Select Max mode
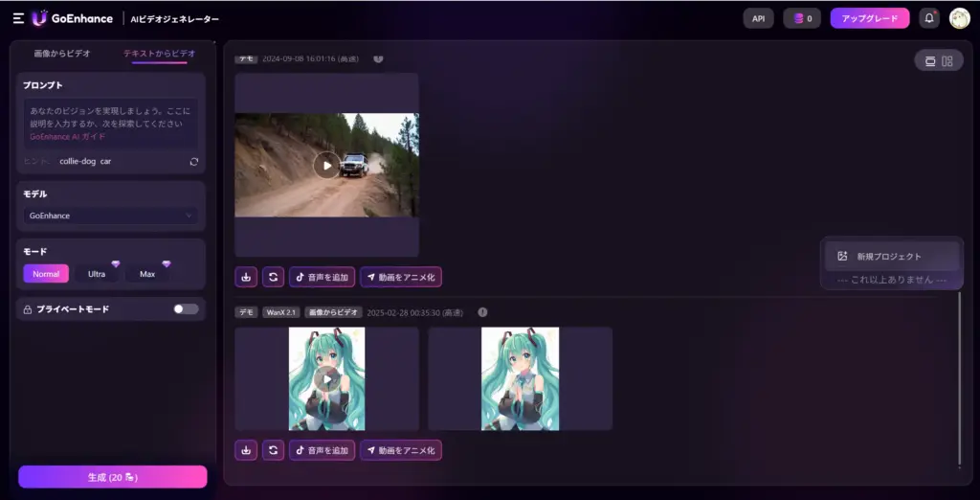980x500 pixels. coord(147,273)
